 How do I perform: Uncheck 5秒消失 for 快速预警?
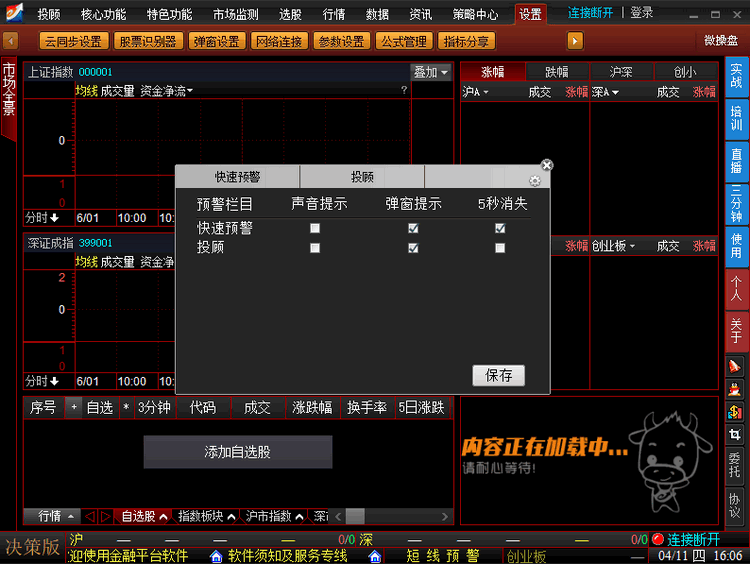(500, 228)
